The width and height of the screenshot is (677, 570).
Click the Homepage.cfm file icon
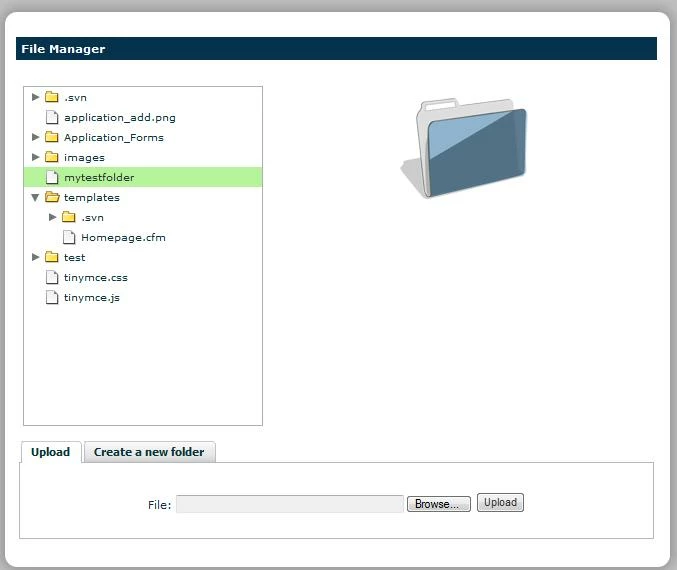(69, 237)
